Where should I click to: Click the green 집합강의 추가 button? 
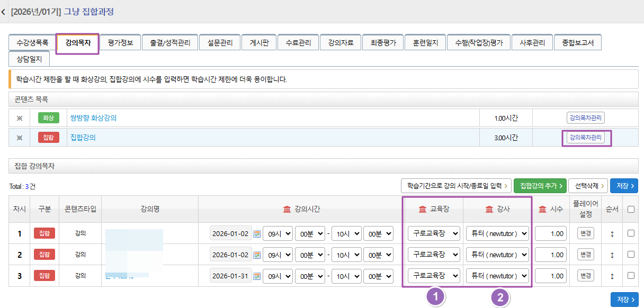pyautogui.click(x=540, y=186)
